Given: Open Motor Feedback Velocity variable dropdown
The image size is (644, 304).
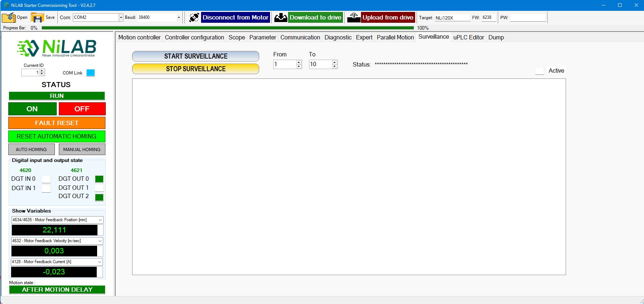Looking at the screenshot, I should 100,241.
